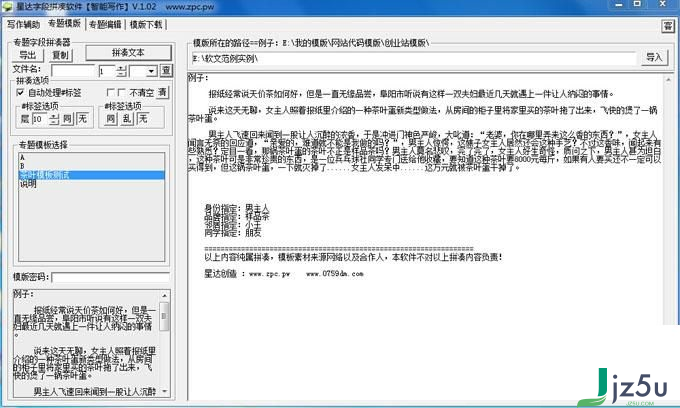Viewport: 680px width, 408px height.
Task: Select template A in the template list
Action: point(92,157)
